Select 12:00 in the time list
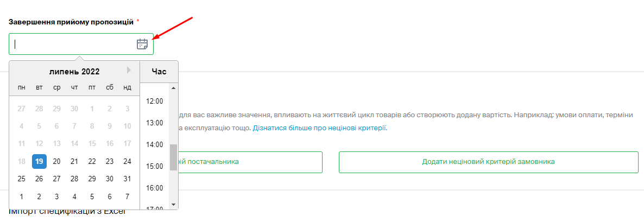The height and width of the screenshot is (222, 644). click(x=155, y=101)
